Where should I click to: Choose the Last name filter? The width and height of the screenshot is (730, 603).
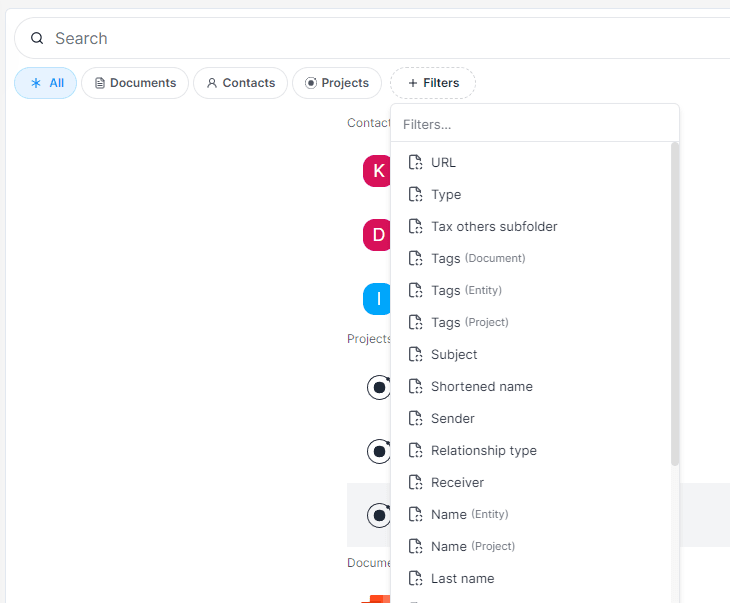462,579
